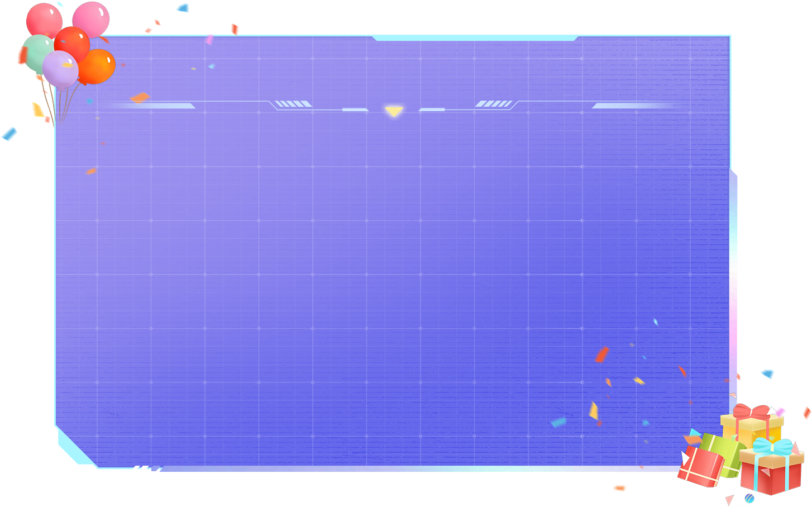Click the short light bar left of triangle

pos(355,110)
